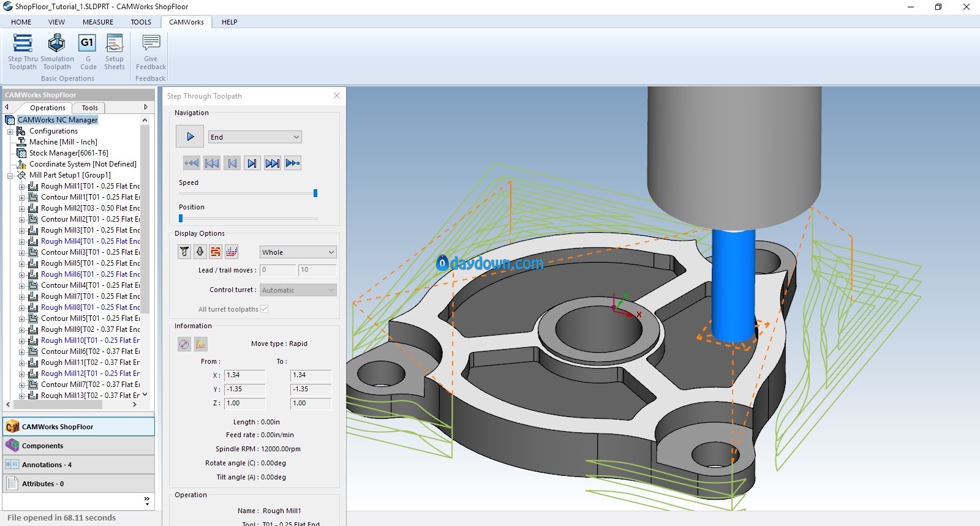Open the Whole toolpath display dropdown

point(298,252)
